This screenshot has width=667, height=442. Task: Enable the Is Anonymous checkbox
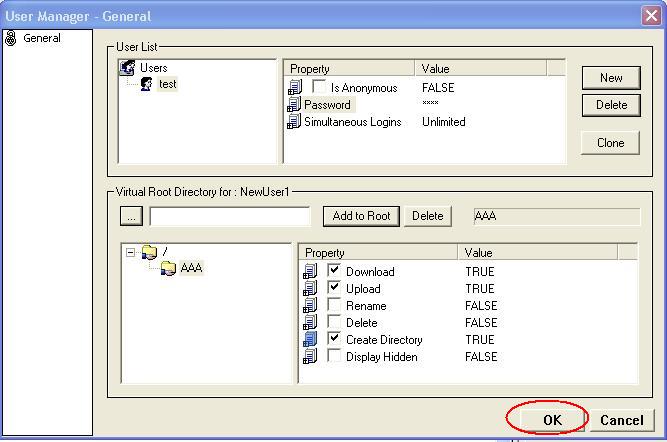pyautogui.click(x=320, y=88)
